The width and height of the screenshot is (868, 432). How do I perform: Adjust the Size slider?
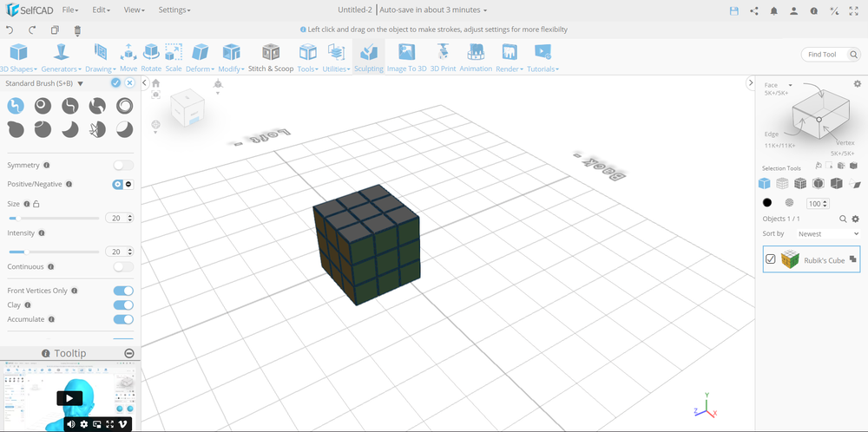[x=54, y=219]
